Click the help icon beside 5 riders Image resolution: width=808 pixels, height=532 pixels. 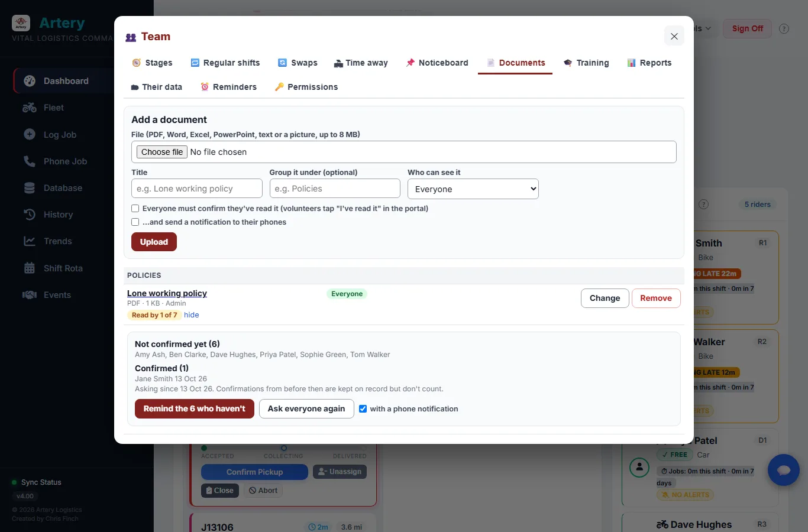click(703, 205)
